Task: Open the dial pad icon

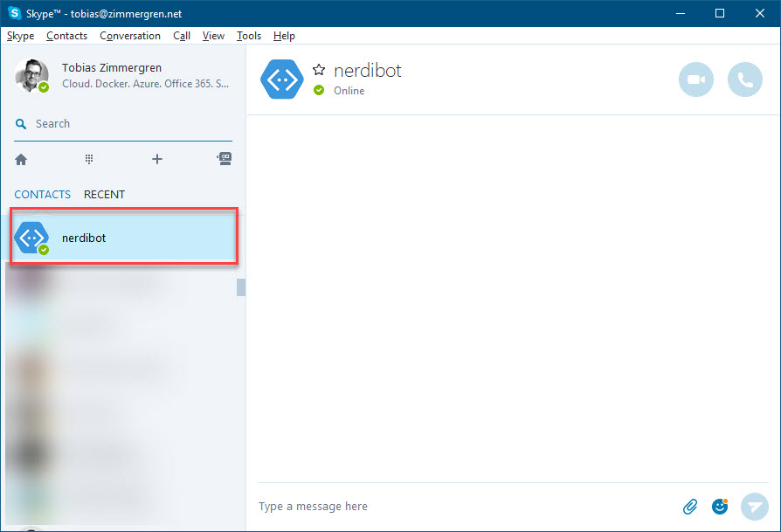Action: (88, 159)
